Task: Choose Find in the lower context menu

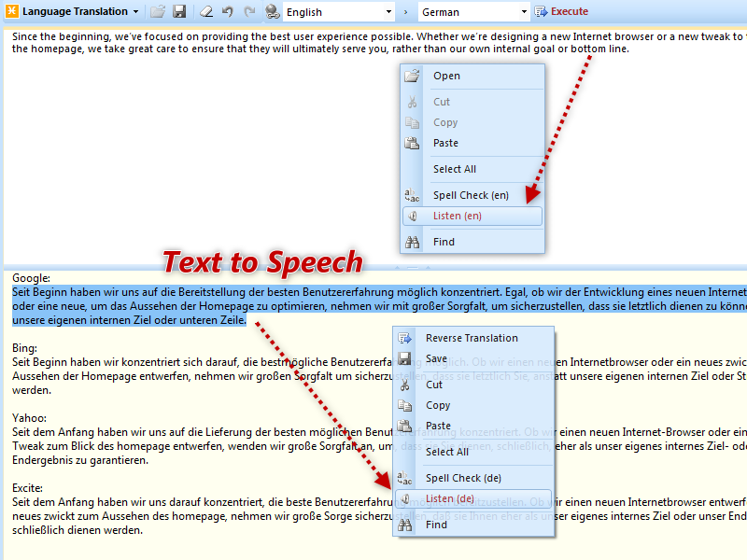Action: 473,525
